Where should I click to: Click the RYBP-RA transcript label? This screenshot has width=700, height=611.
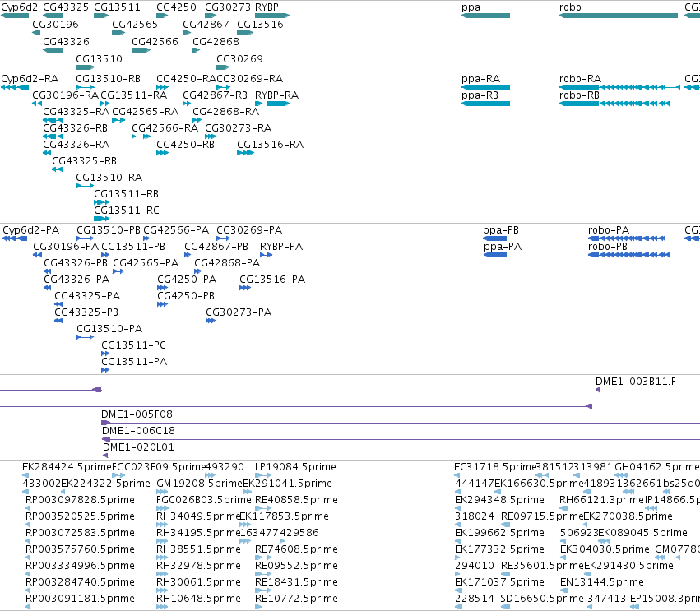(x=276, y=95)
